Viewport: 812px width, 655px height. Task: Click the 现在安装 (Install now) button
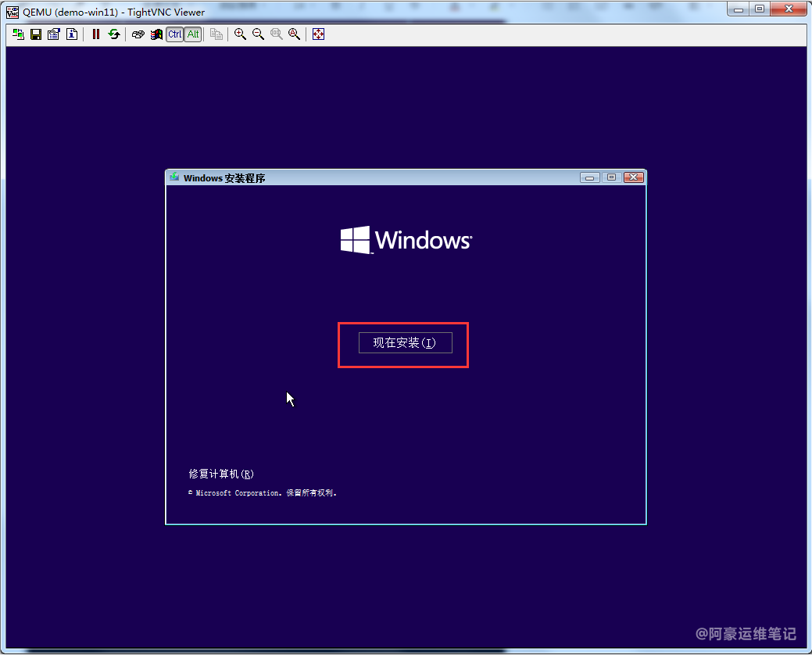(x=405, y=343)
